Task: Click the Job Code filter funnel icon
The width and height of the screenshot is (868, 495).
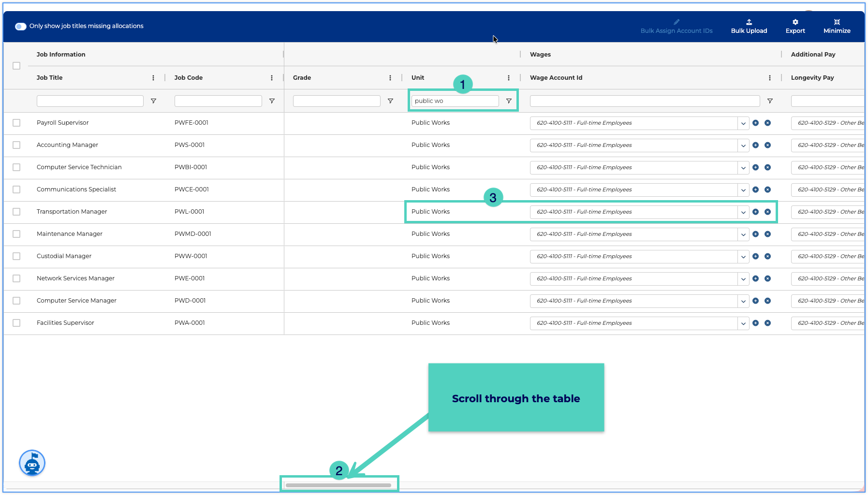Action: [272, 101]
